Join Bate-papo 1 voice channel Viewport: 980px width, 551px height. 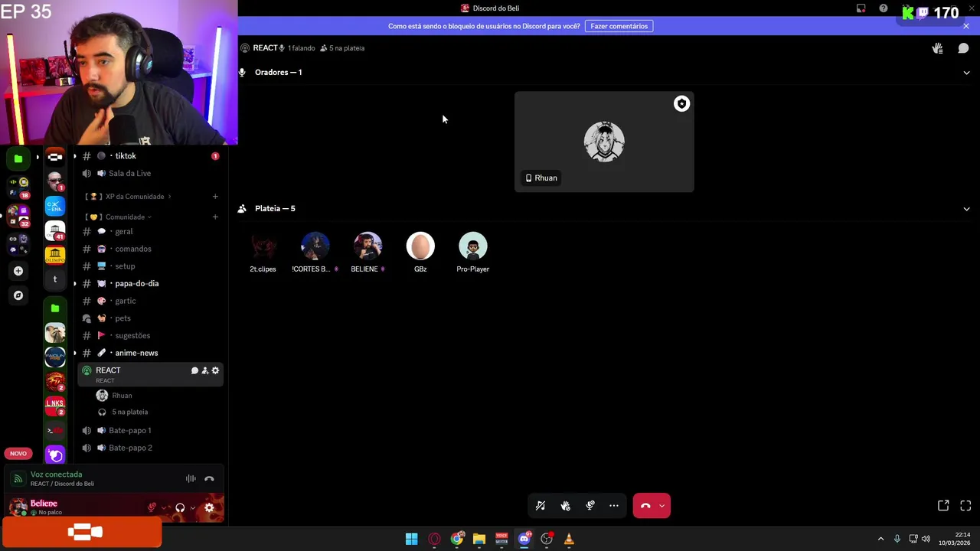(151, 431)
